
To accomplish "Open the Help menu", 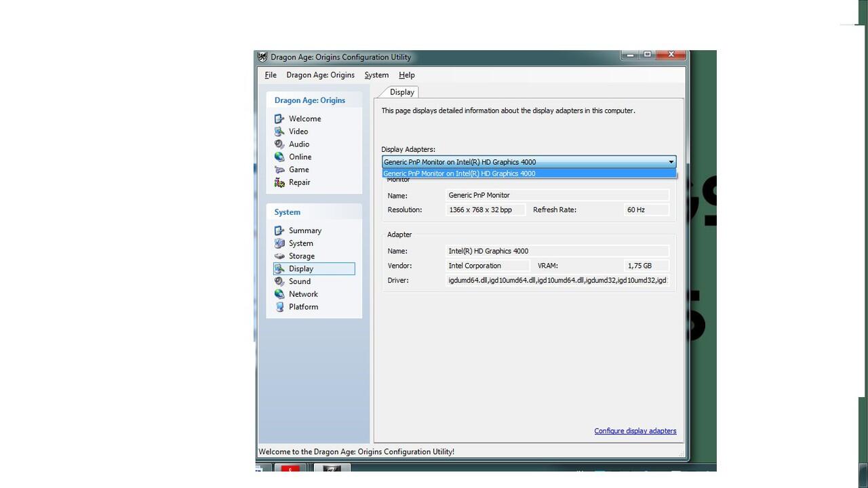I will [407, 75].
